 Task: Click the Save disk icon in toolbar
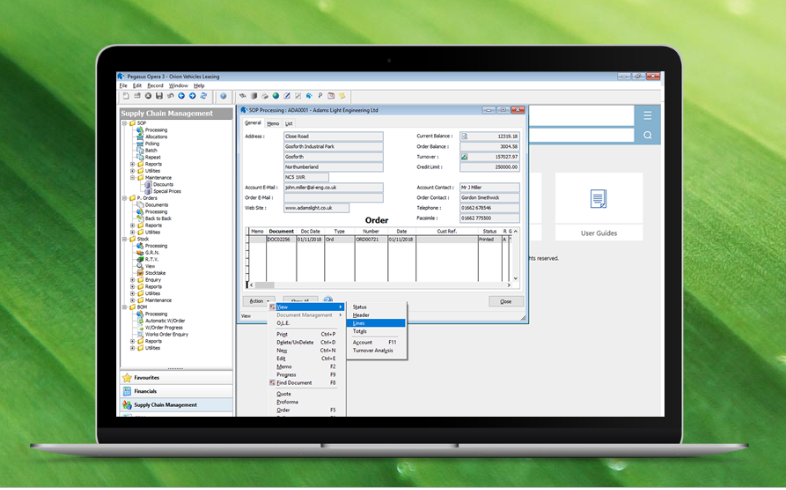pos(159,97)
